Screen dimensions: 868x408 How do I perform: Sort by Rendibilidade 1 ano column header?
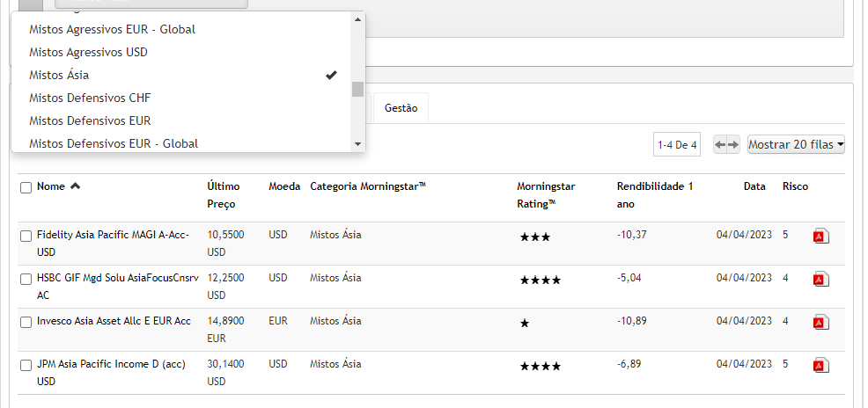655,195
